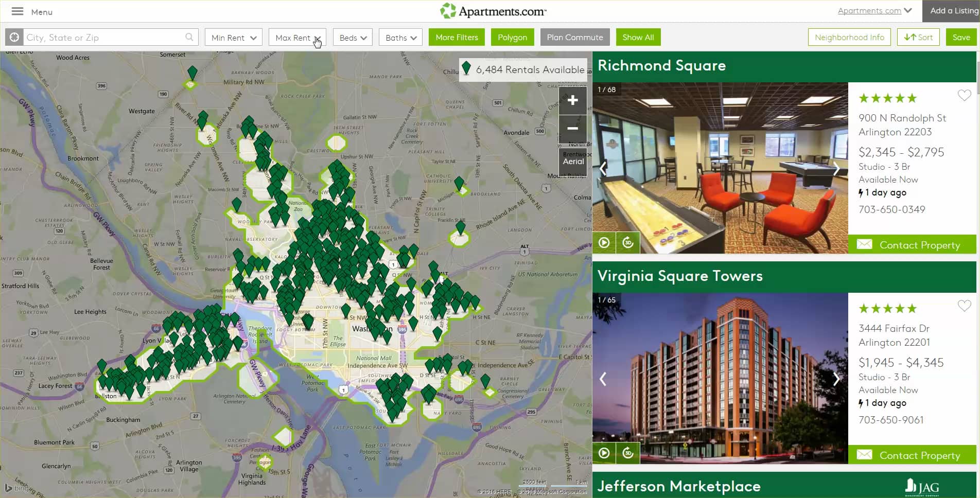Click the Rentals Available pin icon

point(466,68)
